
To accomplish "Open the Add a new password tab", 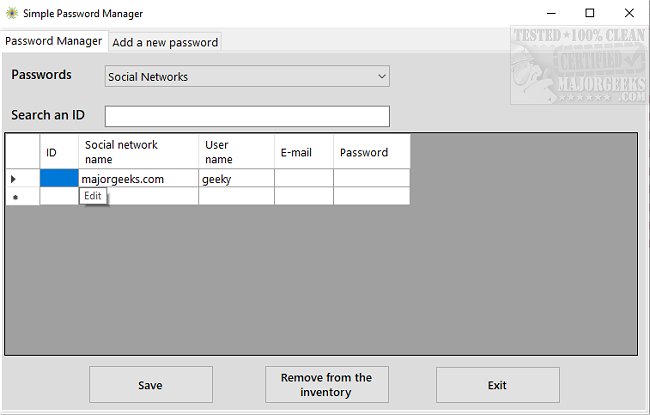I will pyautogui.click(x=165, y=42).
